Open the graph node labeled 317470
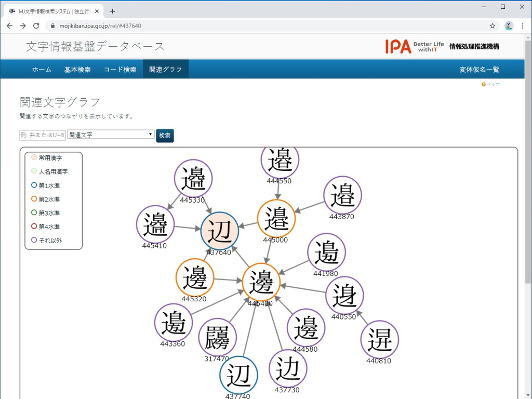The image size is (532, 399). click(218, 337)
